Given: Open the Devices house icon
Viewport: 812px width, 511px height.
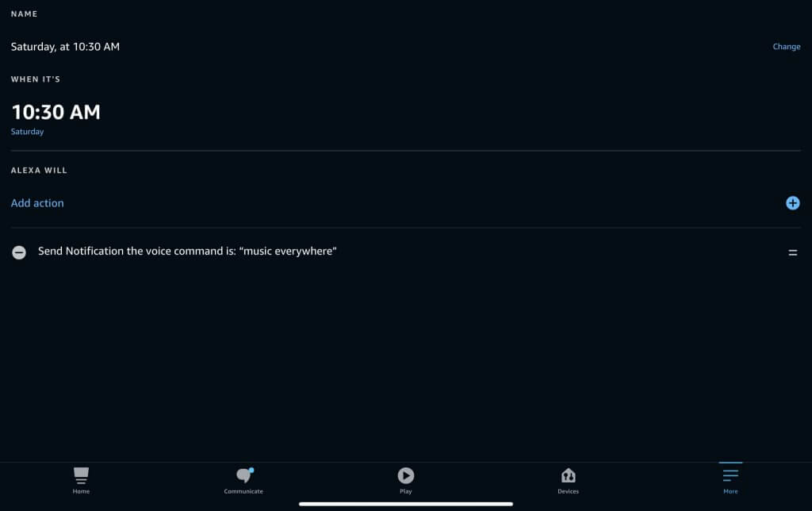Looking at the screenshot, I should [x=568, y=475].
